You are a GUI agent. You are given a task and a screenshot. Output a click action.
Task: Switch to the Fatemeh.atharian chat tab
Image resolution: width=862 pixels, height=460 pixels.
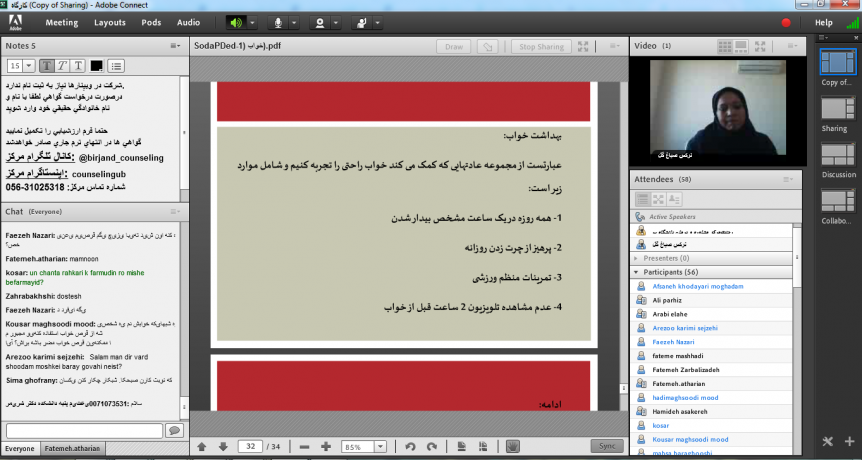73,448
